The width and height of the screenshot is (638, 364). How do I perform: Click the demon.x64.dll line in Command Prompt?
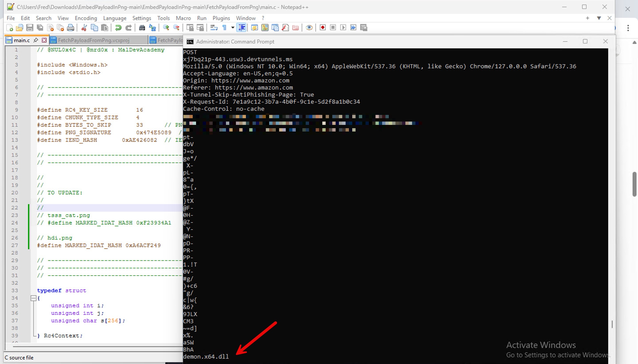(206, 356)
